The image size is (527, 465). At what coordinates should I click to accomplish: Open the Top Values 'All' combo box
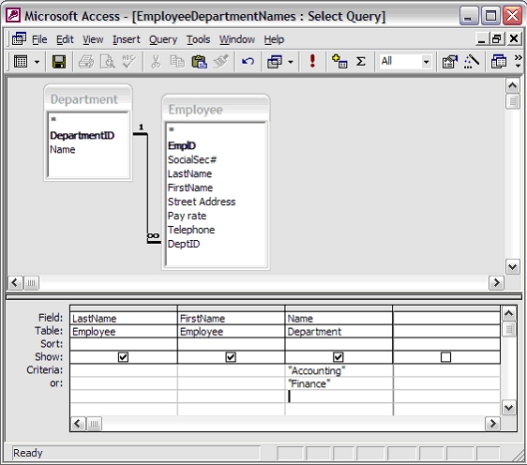pos(405,61)
